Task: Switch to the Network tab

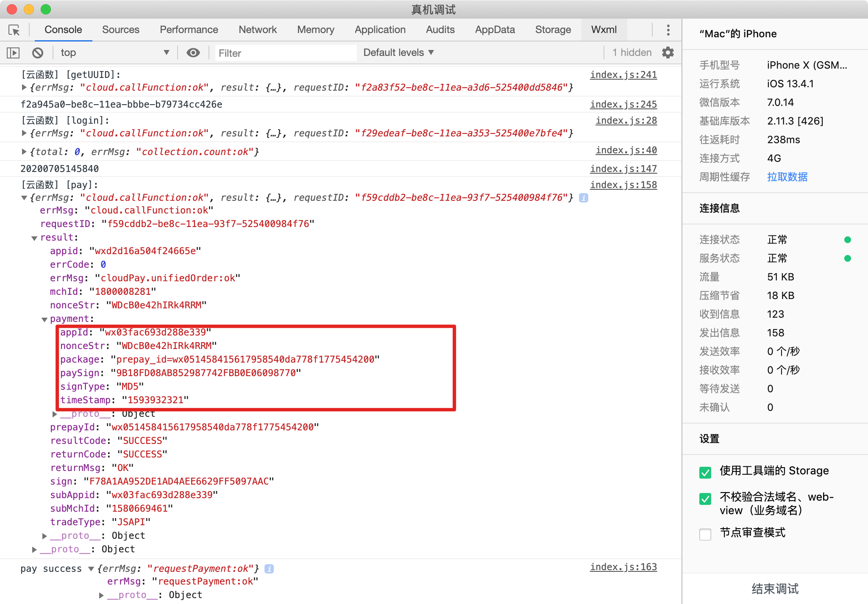Action: coord(257,30)
